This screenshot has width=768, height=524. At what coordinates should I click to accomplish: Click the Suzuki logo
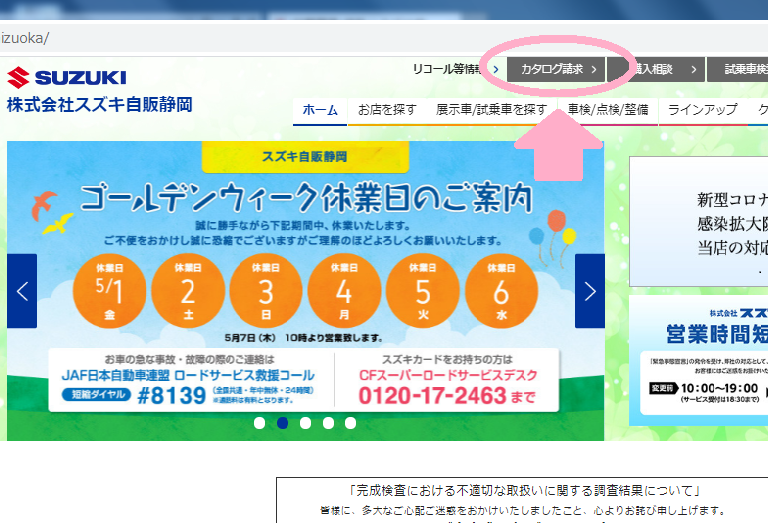pos(67,77)
